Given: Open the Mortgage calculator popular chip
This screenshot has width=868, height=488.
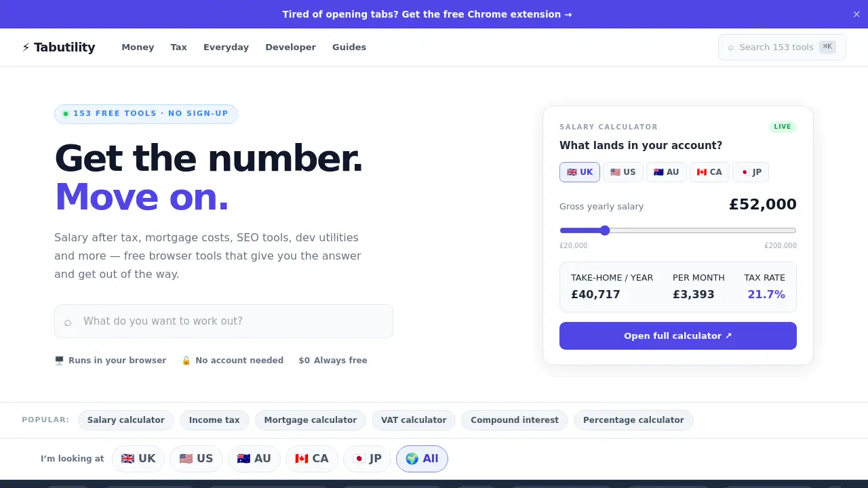Looking at the screenshot, I should [x=311, y=420].
